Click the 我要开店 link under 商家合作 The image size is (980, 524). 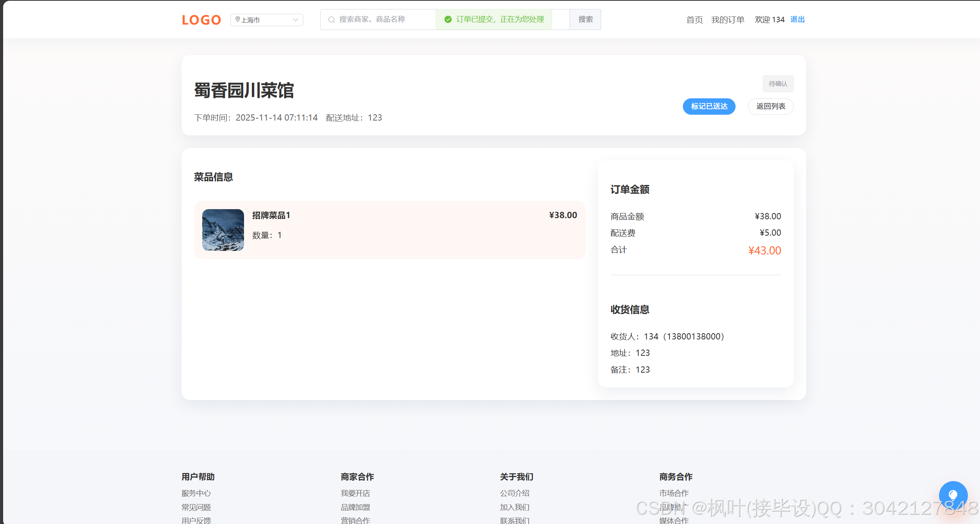pos(355,493)
